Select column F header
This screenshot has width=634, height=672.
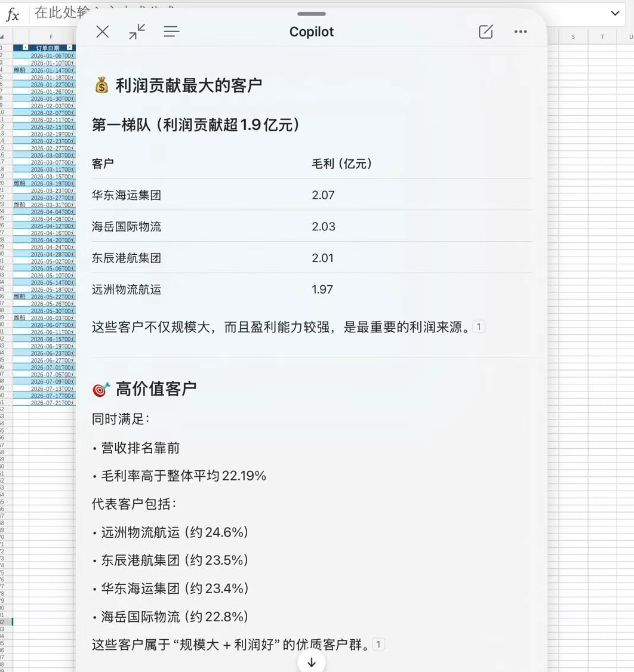coord(51,37)
